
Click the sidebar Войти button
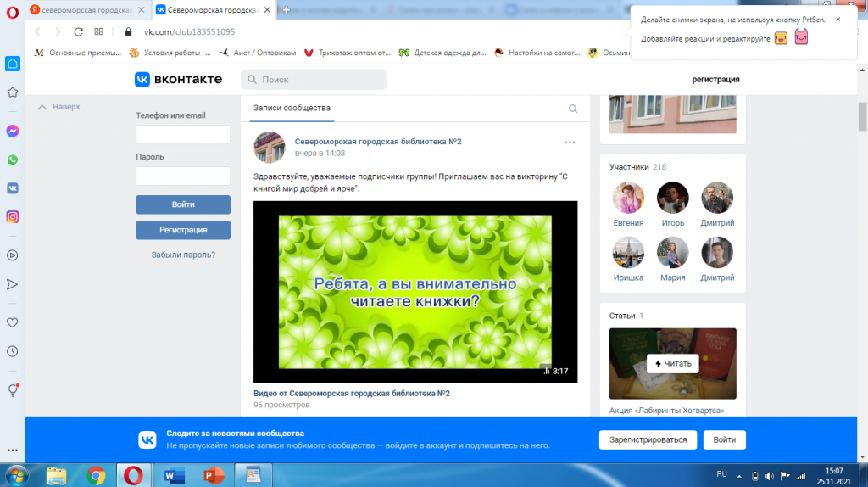pyautogui.click(x=183, y=204)
